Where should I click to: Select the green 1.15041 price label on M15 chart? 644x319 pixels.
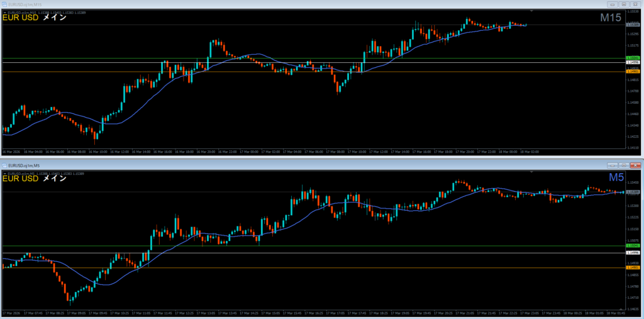[x=633, y=58]
